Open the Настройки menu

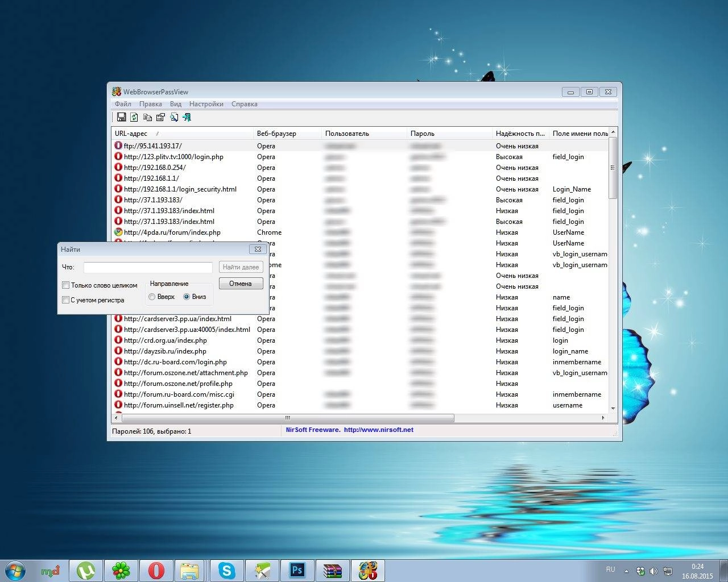pos(206,104)
